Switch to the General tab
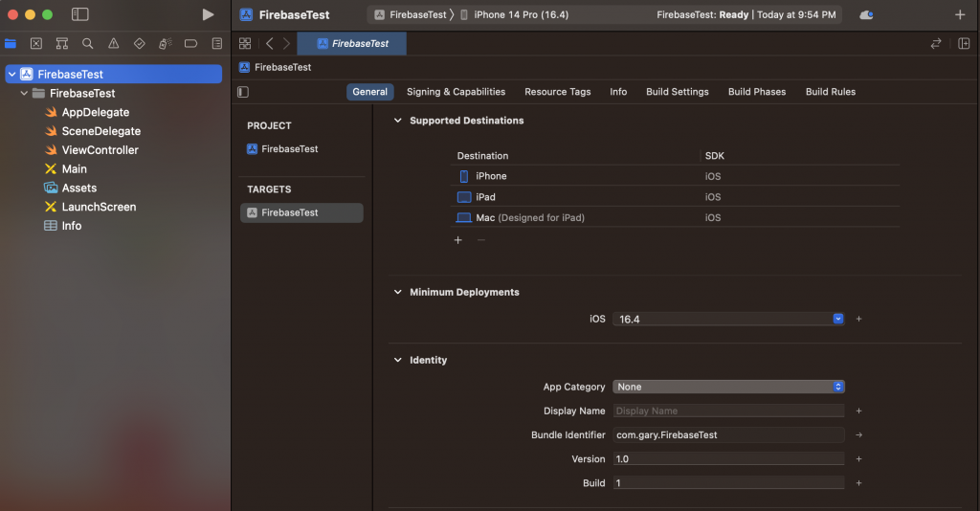The width and height of the screenshot is (980, 511). [370, 92]
